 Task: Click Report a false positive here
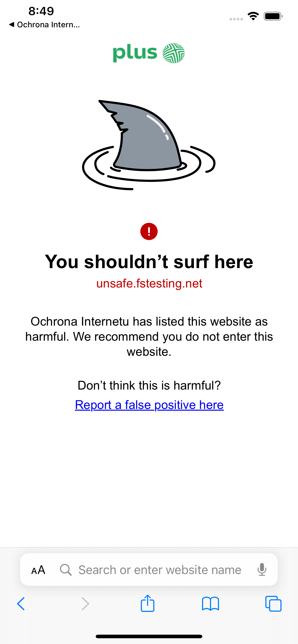tap(149, 405)
